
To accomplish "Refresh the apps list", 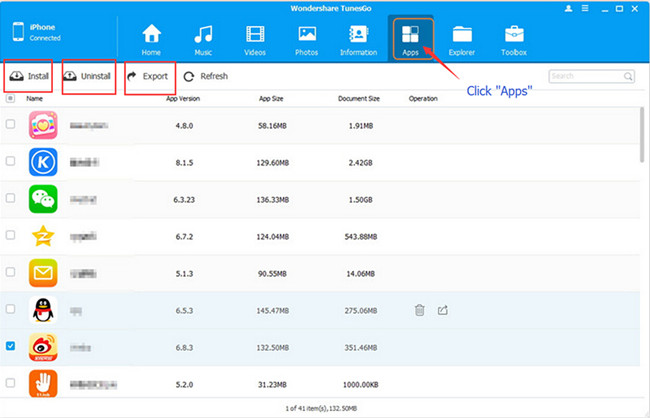I will point(206,76).
